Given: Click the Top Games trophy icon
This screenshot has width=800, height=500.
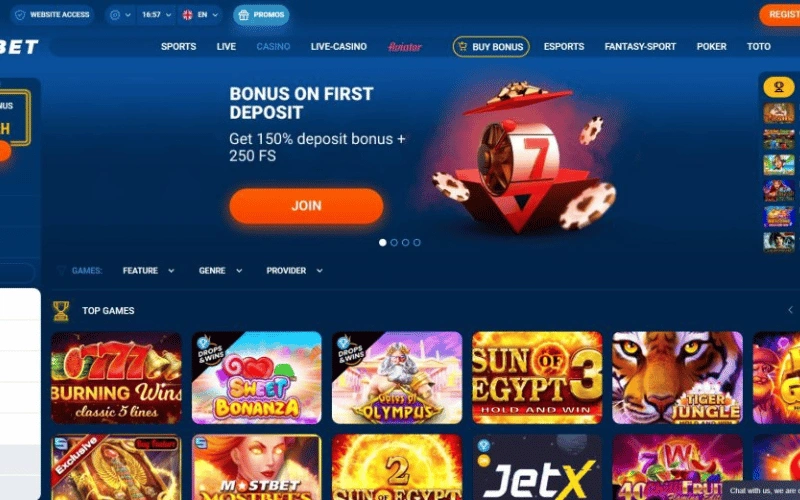Looking at the screenshot, I should click(x=61, y=311).
